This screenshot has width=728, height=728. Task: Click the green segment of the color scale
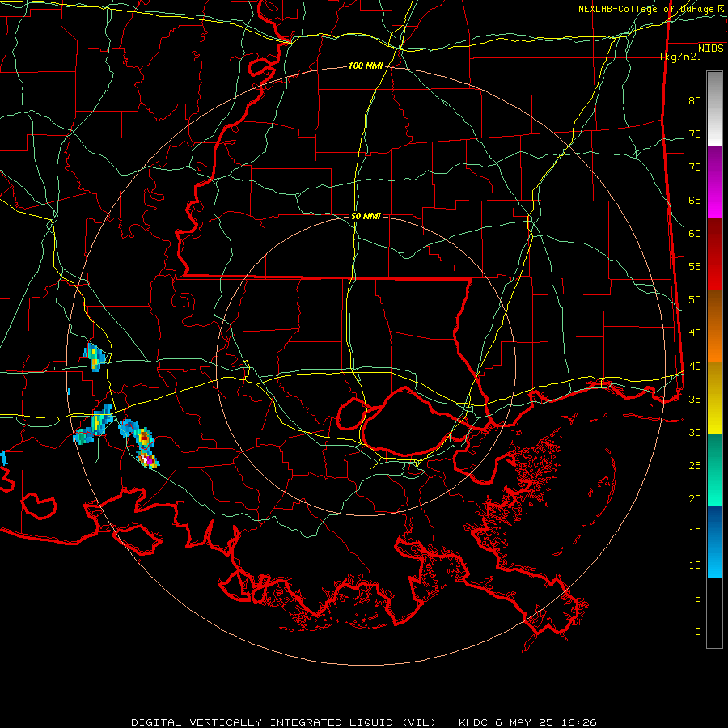714,470
